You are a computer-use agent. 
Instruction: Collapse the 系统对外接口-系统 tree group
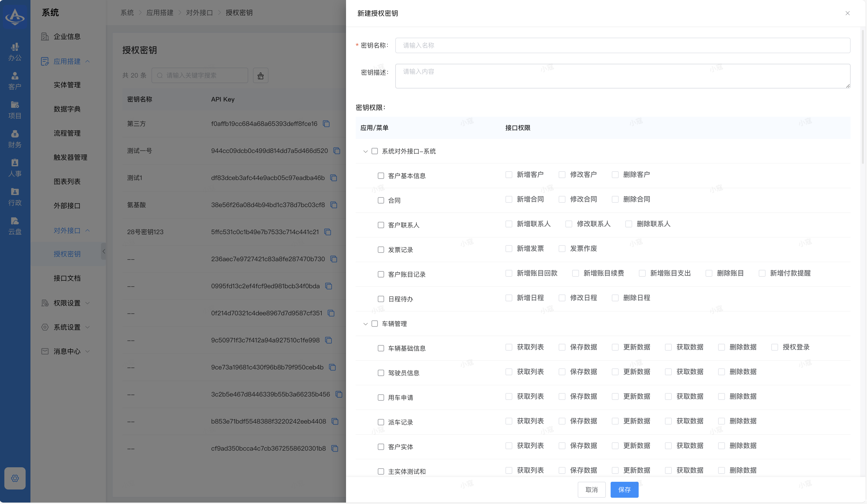tap(365, 151)
